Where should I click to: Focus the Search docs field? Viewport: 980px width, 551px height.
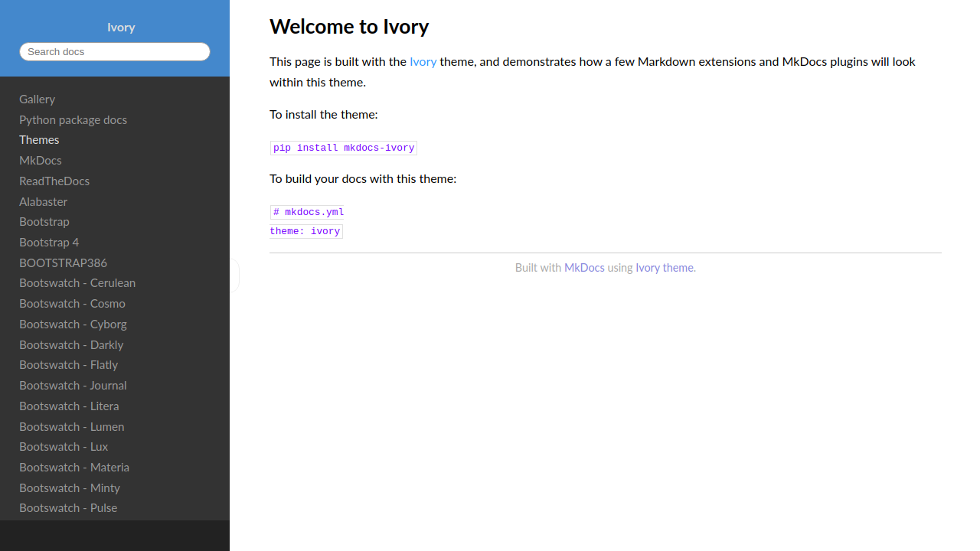115,51
